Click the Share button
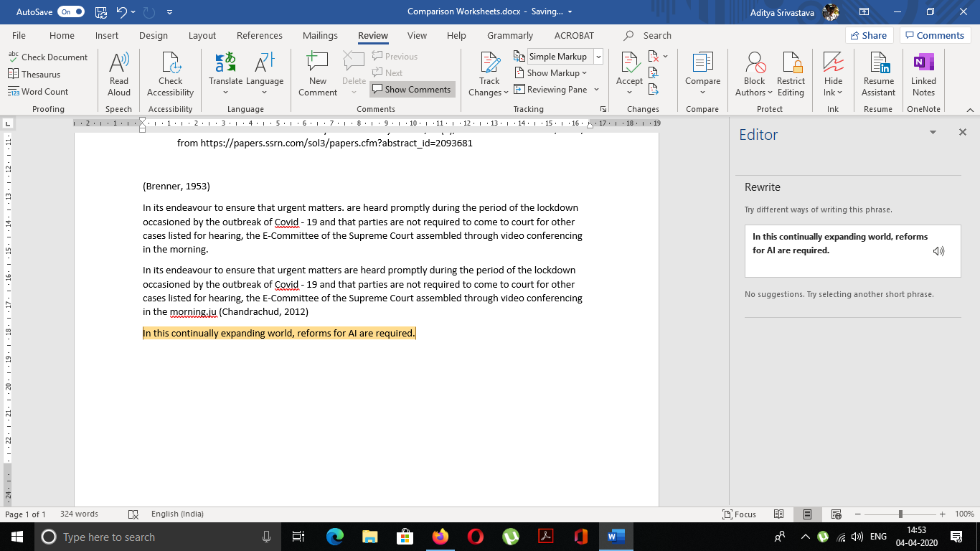 869,35
